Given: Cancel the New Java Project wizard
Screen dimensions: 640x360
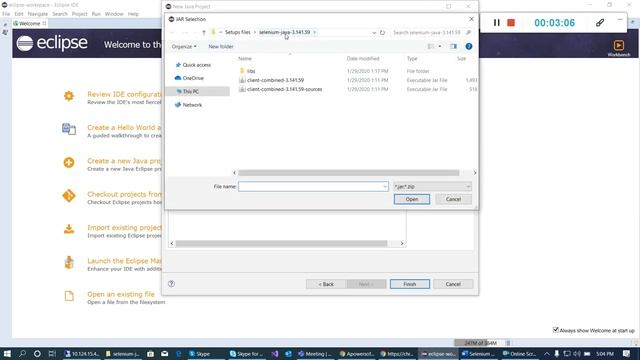Looking at the screenshot, I should (x=453, y=284).
